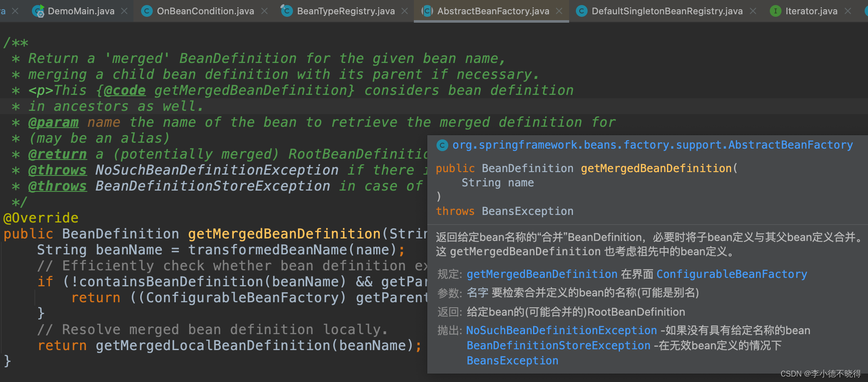
Task: Click the 'in ancestors as well.' comment line
Action: pyautogui.click(x=116, y=106)
